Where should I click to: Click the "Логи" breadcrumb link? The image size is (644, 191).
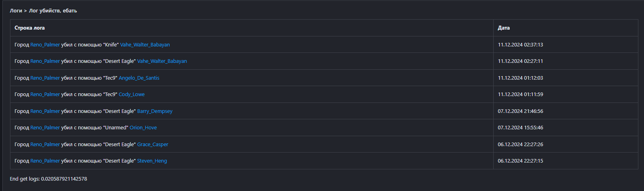coord(16,11)
